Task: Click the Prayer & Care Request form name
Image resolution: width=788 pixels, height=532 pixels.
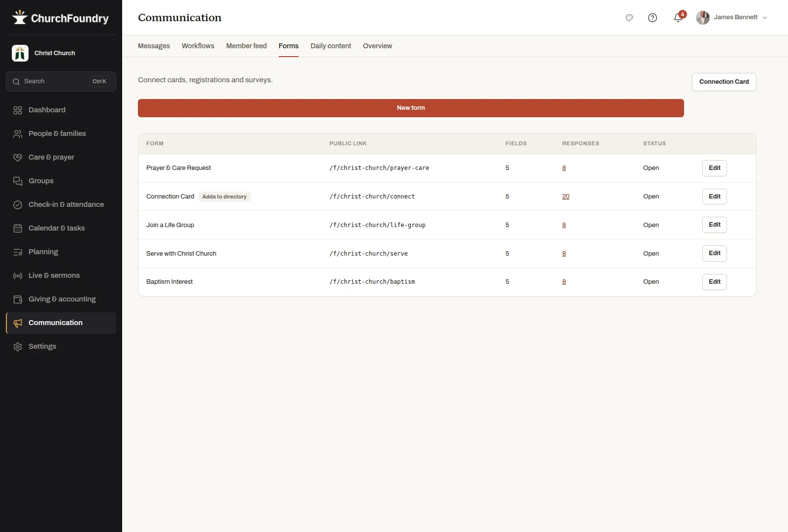Action: pyautogui.click(x=178, y=168)
